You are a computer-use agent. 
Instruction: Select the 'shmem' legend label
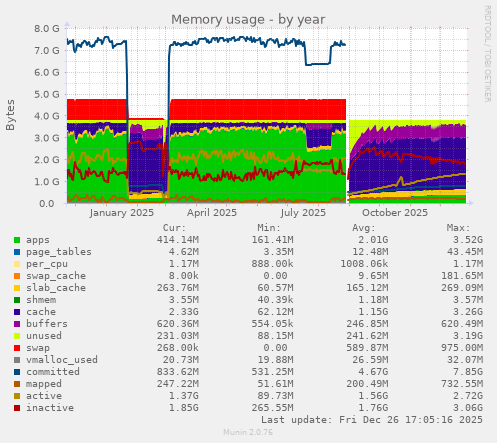(41, 300)
